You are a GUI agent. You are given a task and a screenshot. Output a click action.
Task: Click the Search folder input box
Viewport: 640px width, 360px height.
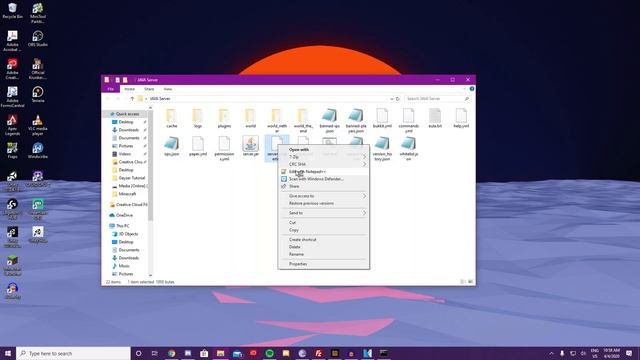point(438,99)
